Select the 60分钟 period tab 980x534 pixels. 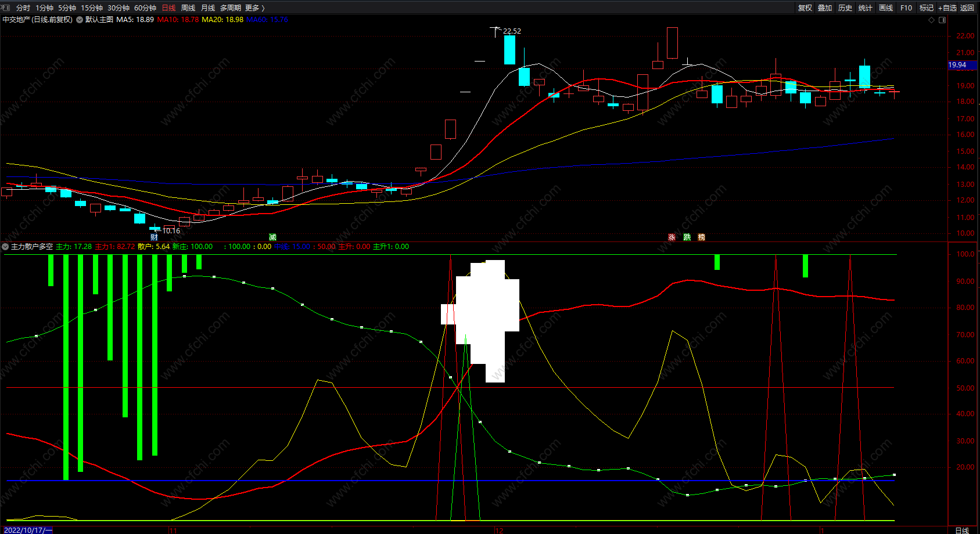pos(145,8)
